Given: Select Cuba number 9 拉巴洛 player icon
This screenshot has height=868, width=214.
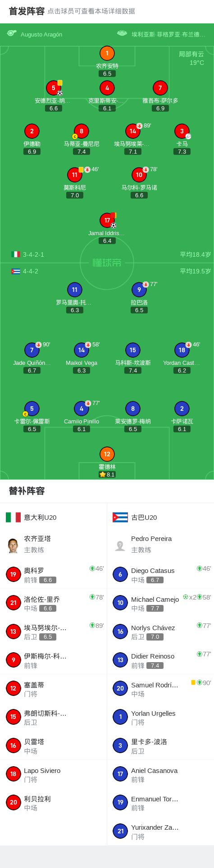Looking at the screenshot, I should pos(139,290).
